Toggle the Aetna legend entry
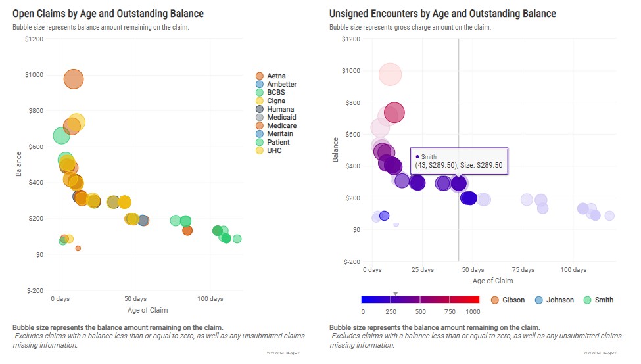Viewport: 641px width, 364px height. point(276,76)
